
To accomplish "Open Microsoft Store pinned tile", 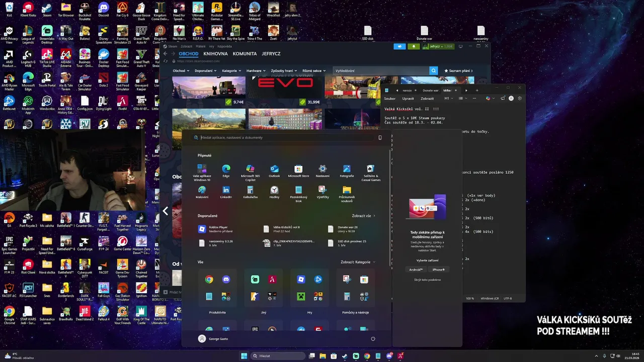I will 298,171.
